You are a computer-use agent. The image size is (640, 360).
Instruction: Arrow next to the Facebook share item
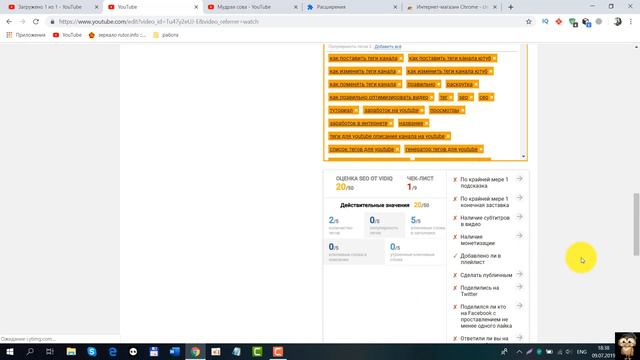click(519, 306)
